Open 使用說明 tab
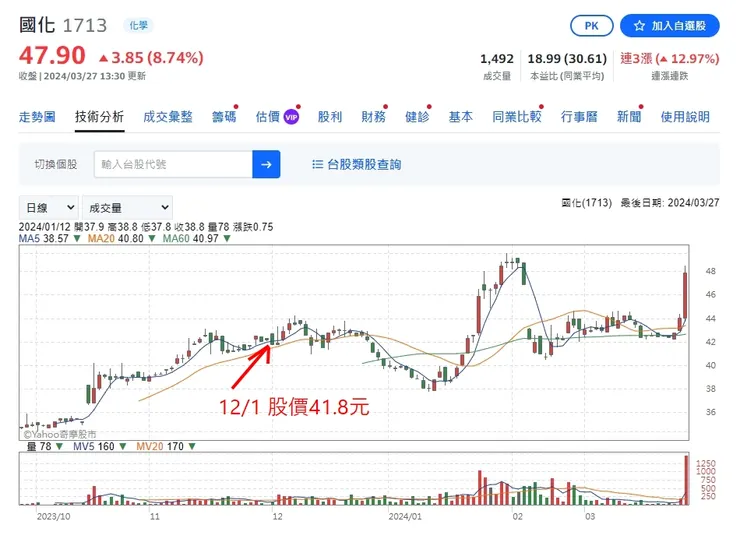This screenshot has height=535, width=740. tap(685, 117)
